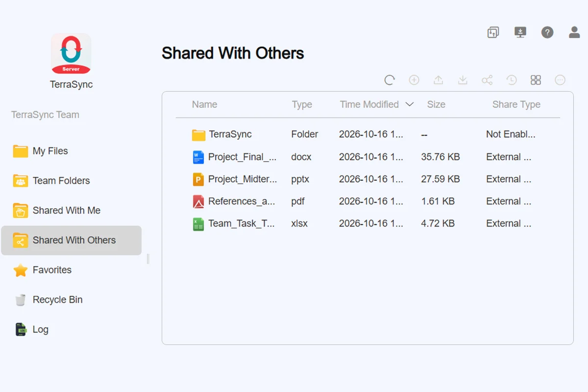Open the multi-window icon at top right
The image size is (588, 392).
click(493, 32)
